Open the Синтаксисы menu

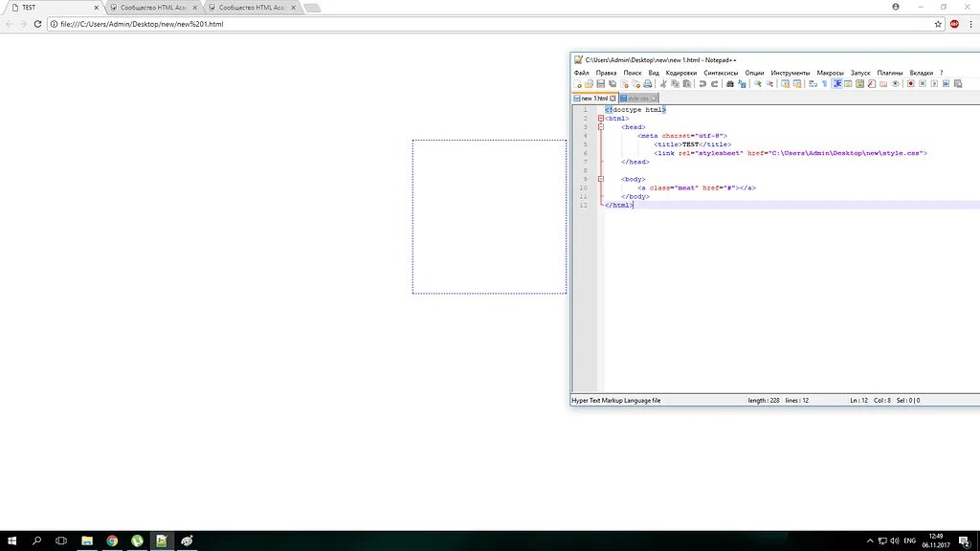click(721, 73)
